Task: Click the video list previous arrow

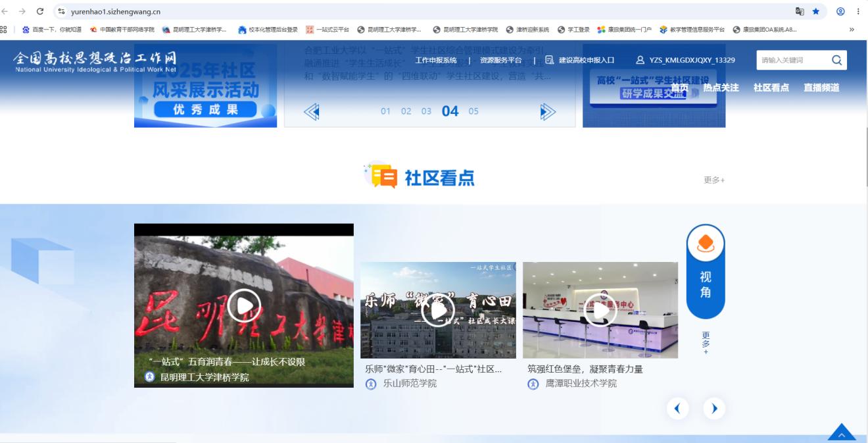Action: pos(678,409)
